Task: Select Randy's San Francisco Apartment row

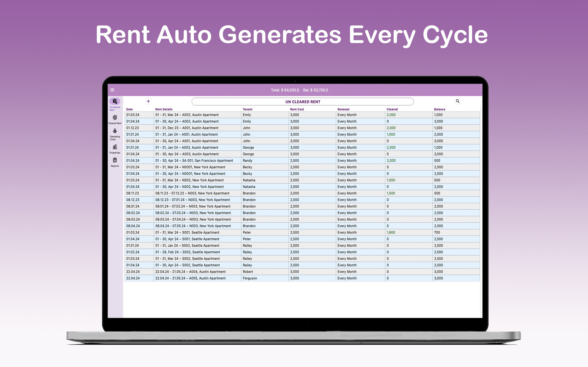Action: 194,160
